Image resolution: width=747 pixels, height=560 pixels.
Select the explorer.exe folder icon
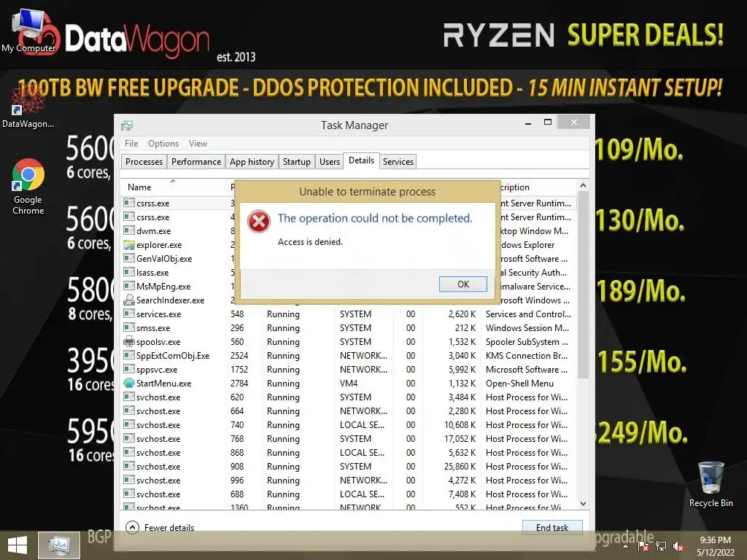tap(128, 245)
